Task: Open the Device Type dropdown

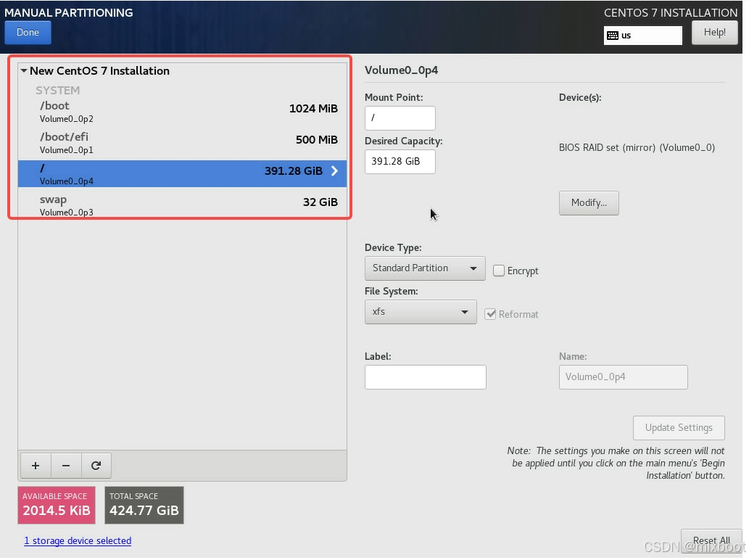Action: point(425,268)
